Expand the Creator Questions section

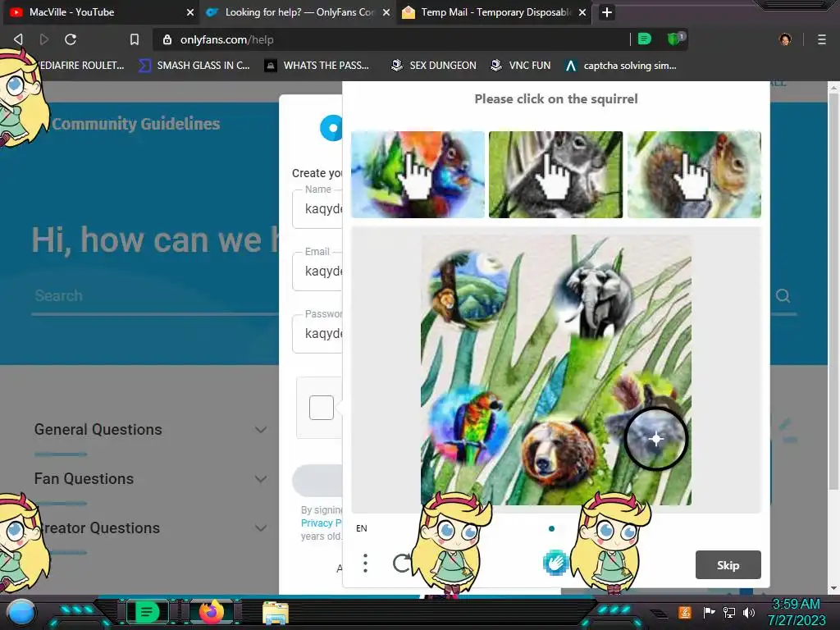point(150,528)
